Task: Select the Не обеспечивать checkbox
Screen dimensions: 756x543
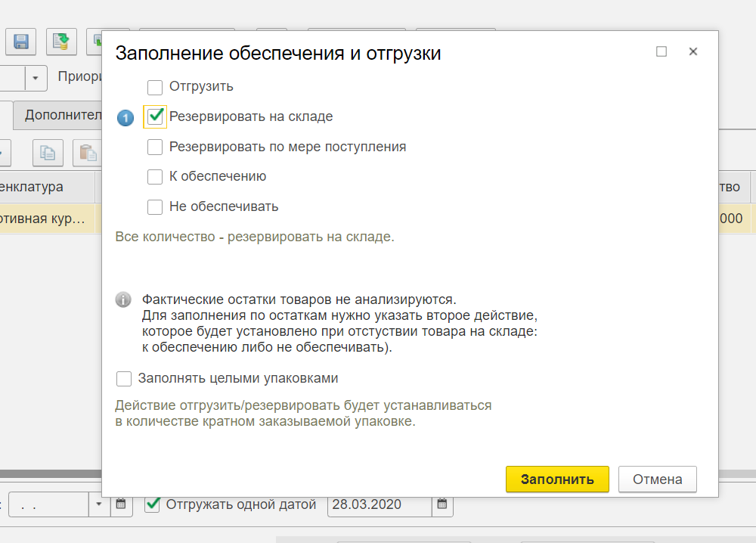Action: pyautogui.click(x=155, y=206)
